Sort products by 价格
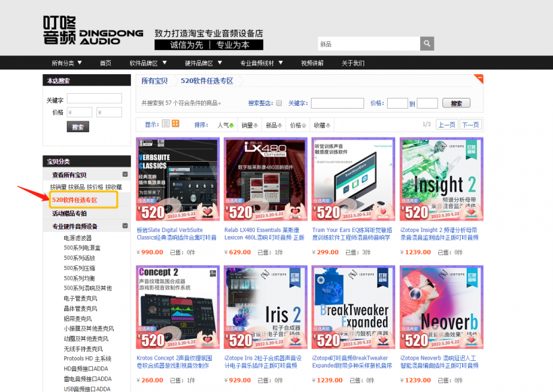553x392 pixels. [297, 125]
